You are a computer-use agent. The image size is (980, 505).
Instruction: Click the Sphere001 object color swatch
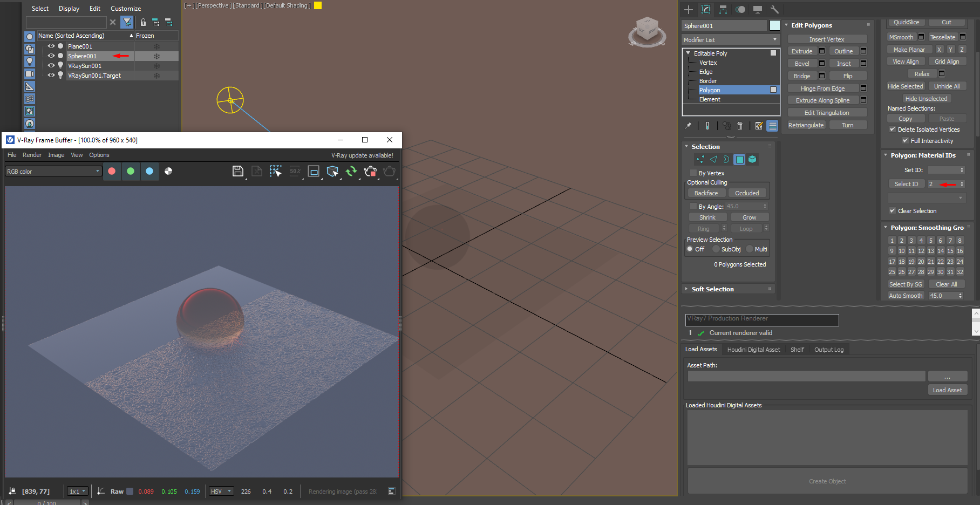click(774, 25)
